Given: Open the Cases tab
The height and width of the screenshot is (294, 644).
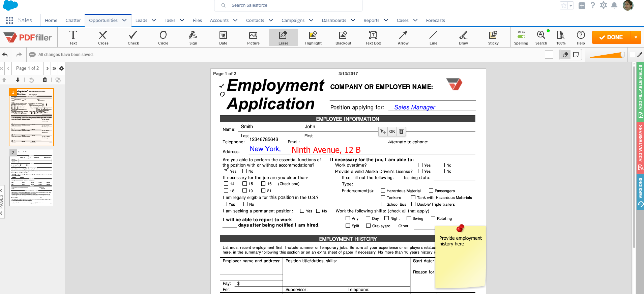Looking at the screenshot, I should [403, 20].
